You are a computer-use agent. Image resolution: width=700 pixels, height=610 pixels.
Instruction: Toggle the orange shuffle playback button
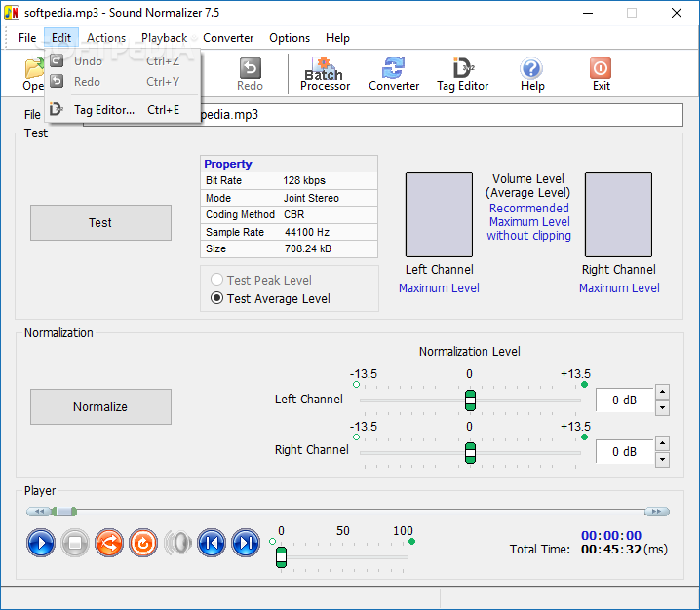coord(109,543)
